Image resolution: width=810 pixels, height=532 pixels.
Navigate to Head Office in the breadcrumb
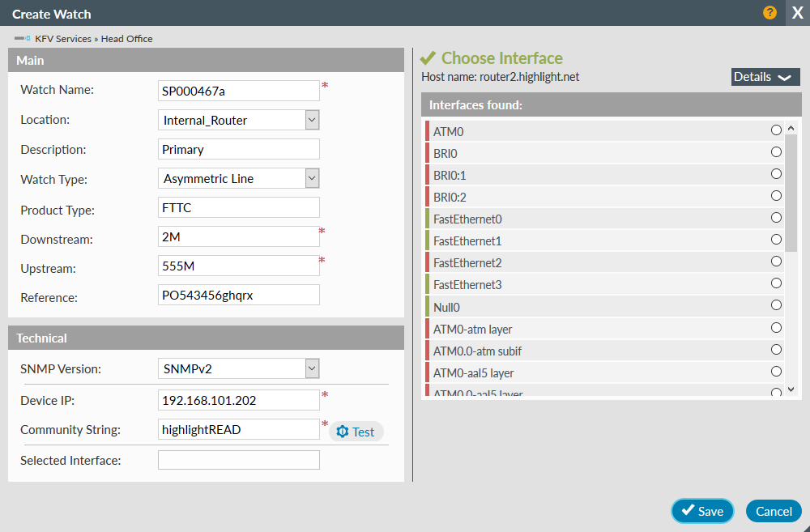tap(126, 38)
